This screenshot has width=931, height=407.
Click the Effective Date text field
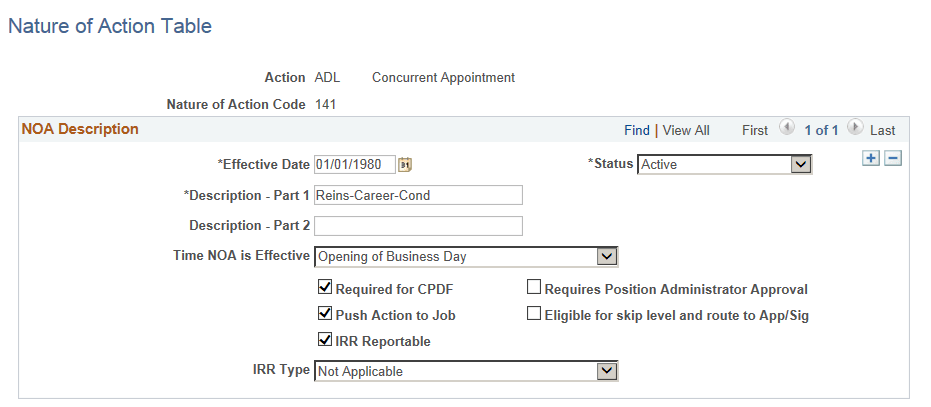pyautogui.click(x=354, y=165)
